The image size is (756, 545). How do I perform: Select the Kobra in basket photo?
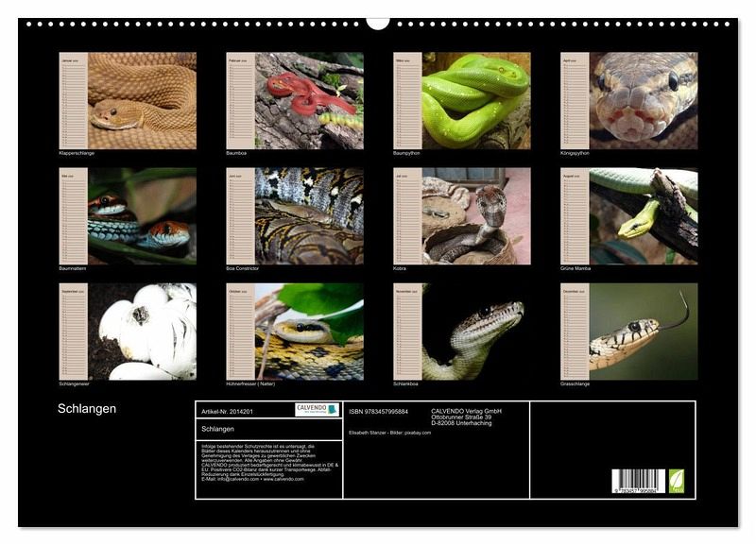[x=462, y=216]
